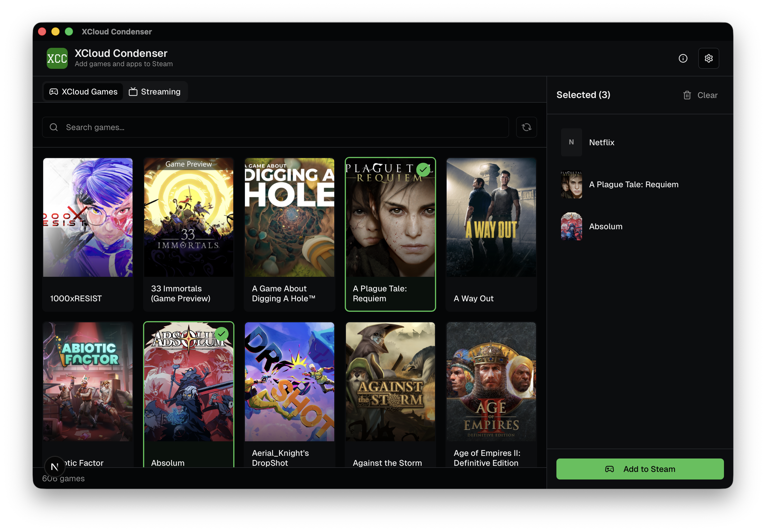Image resolution: width=766 pixels, height=532 pixels.
Task: Click the 1000xRESIST title text
Action: tap(76, 298)
